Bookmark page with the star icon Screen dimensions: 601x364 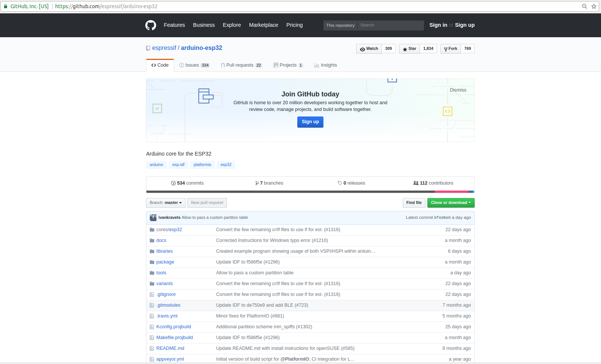594,6
